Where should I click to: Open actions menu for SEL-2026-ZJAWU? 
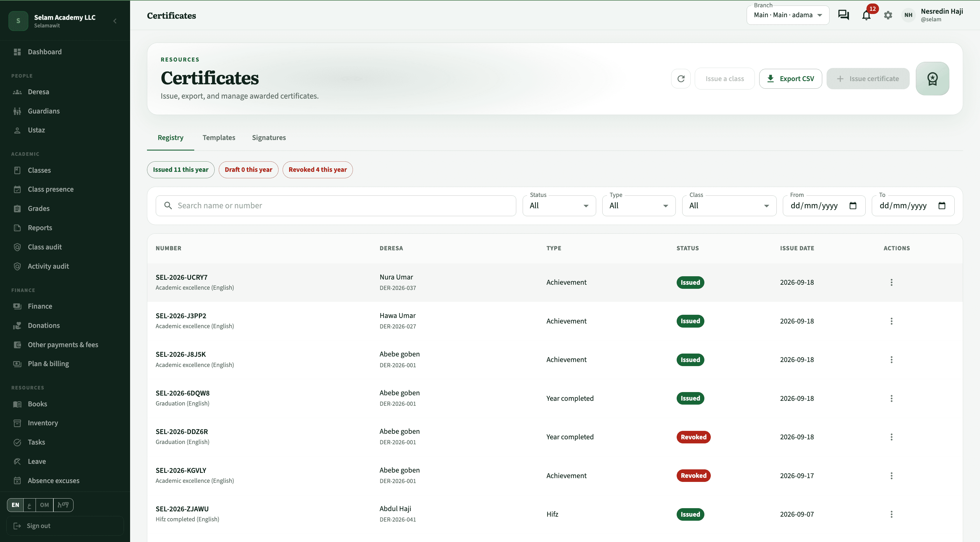[x=891, y=514]
